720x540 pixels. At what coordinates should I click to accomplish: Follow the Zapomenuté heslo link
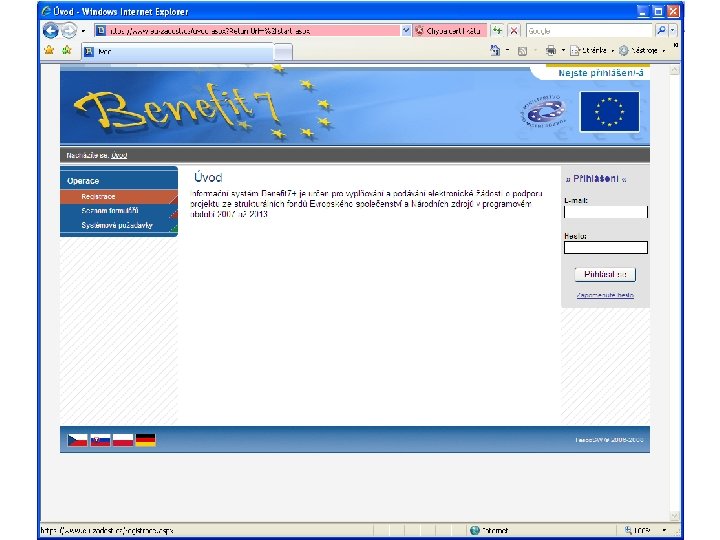point(605,295)
